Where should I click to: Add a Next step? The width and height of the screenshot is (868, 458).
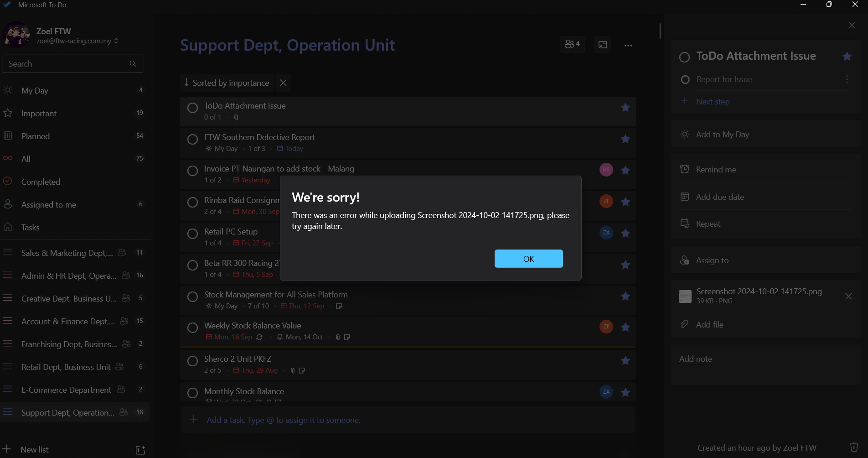pyautogui.click(x=712, y=102)
